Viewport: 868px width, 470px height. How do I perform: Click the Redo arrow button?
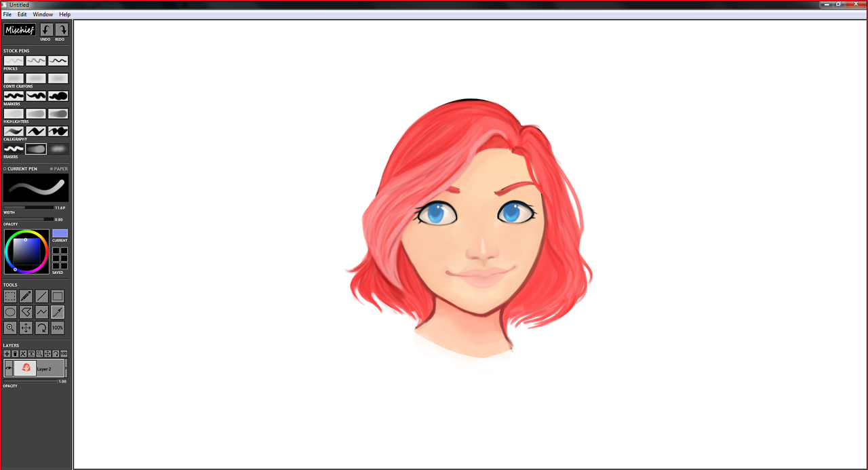tap(60, 30)
